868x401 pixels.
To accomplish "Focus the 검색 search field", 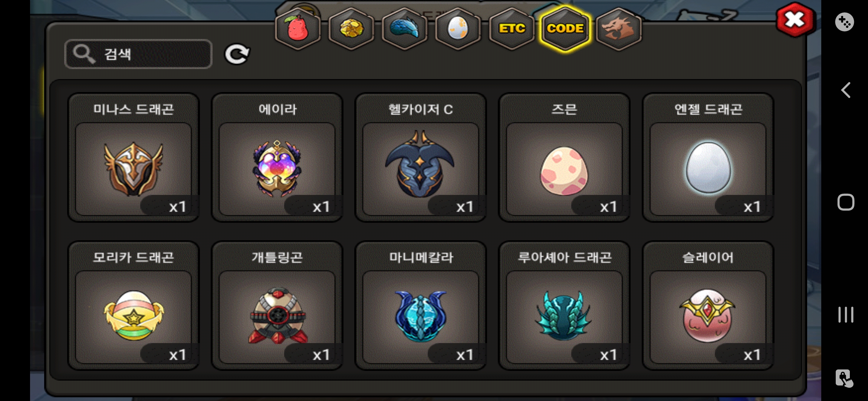I will (138, 54).
